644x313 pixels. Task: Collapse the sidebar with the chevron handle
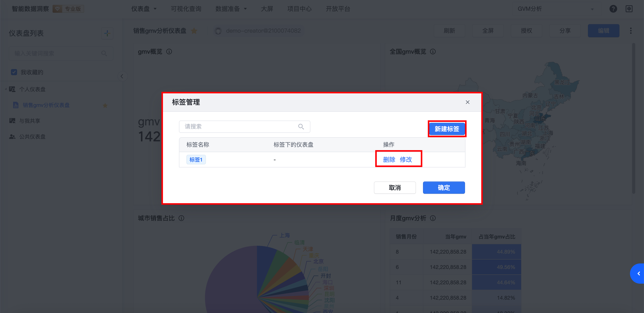tap(122, 76)
